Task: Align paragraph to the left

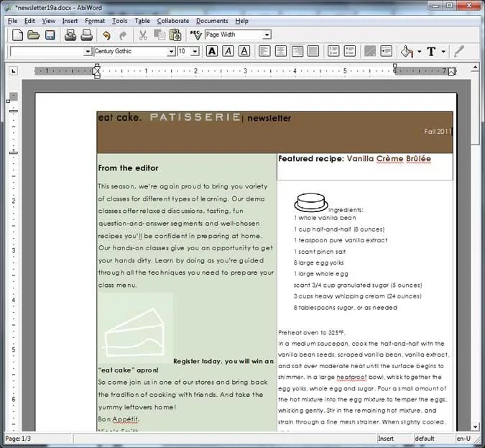Action: [264, 51]
